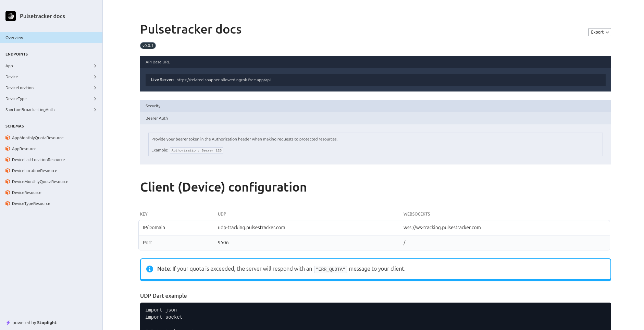Open the Device endpoints group
Screen dimensions: 644x330
pos(51,77)
